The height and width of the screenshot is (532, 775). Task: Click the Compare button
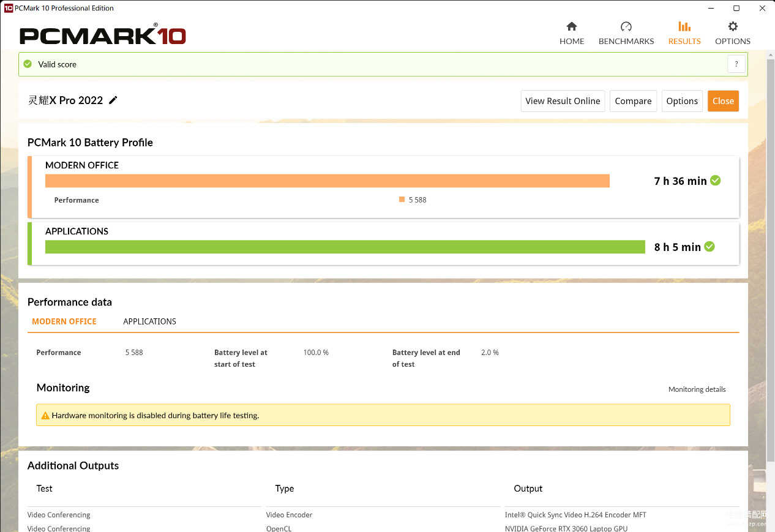pos(633,101)
